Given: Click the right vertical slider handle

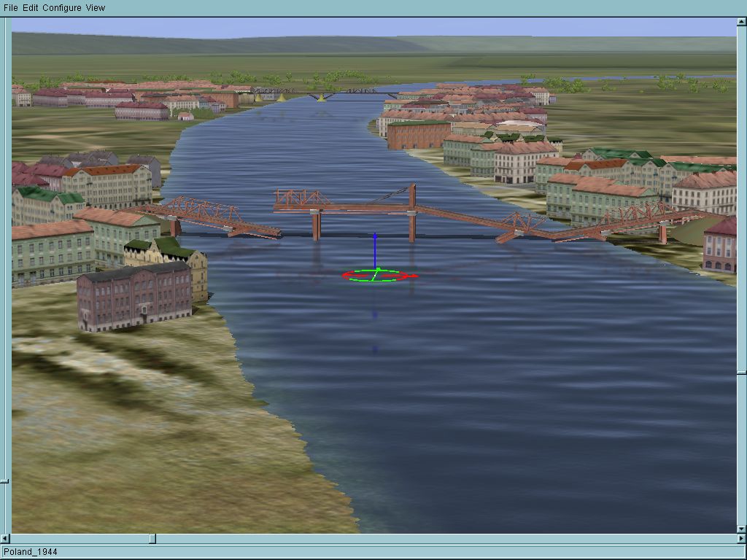Looking at the screenshot, I should (742, 372).
